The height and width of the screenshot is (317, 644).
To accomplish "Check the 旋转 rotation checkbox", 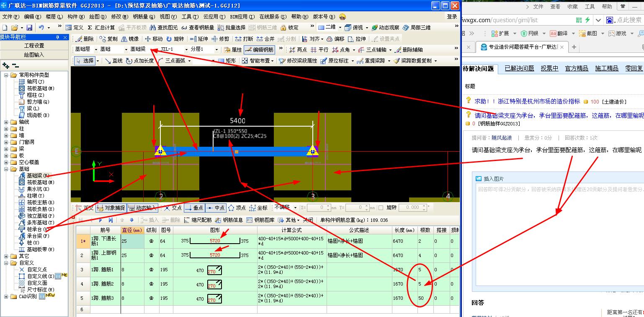I will (x=381, y=208).
